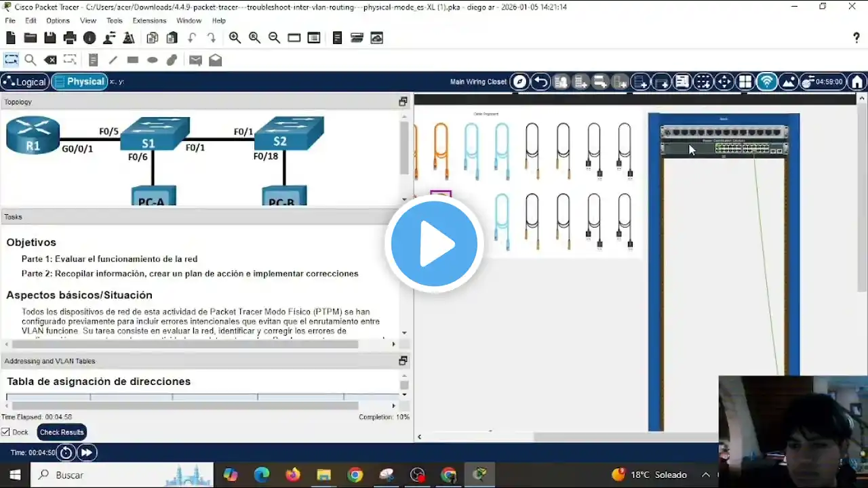Undock the Addressing and VLAN Tables panel
868x488 pixels.
(403, 361)
